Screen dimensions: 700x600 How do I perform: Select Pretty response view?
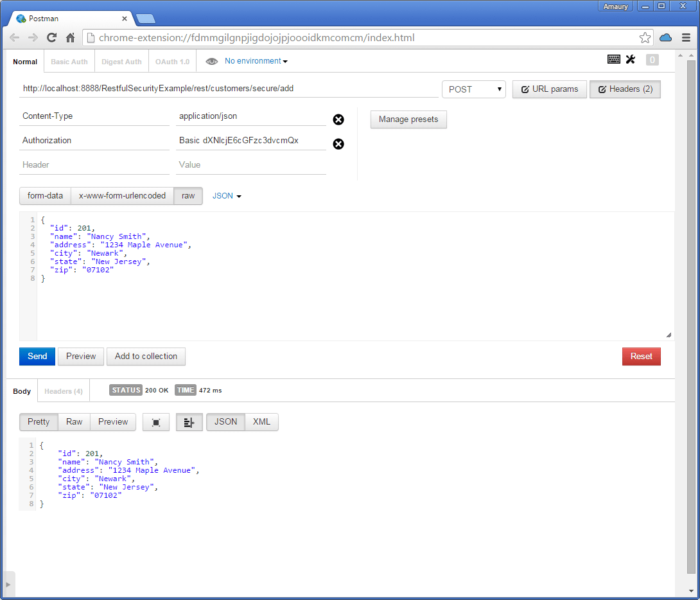click(39, 422)
